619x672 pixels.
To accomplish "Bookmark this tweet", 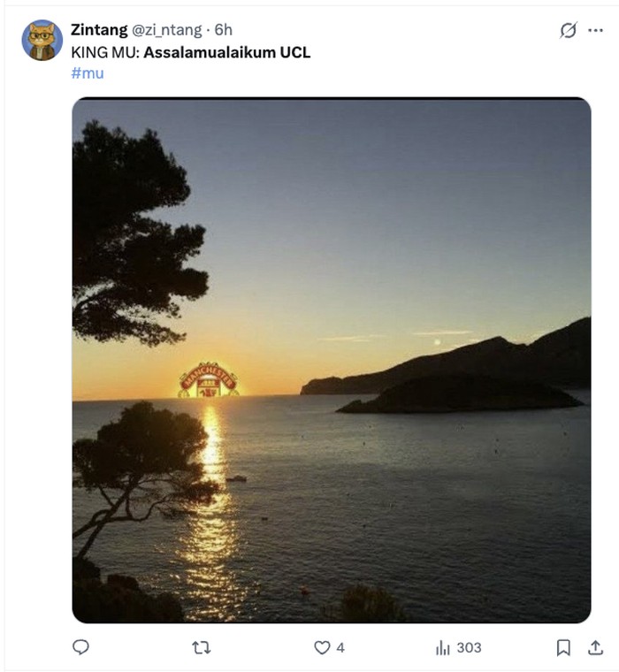I will point(563,647).
